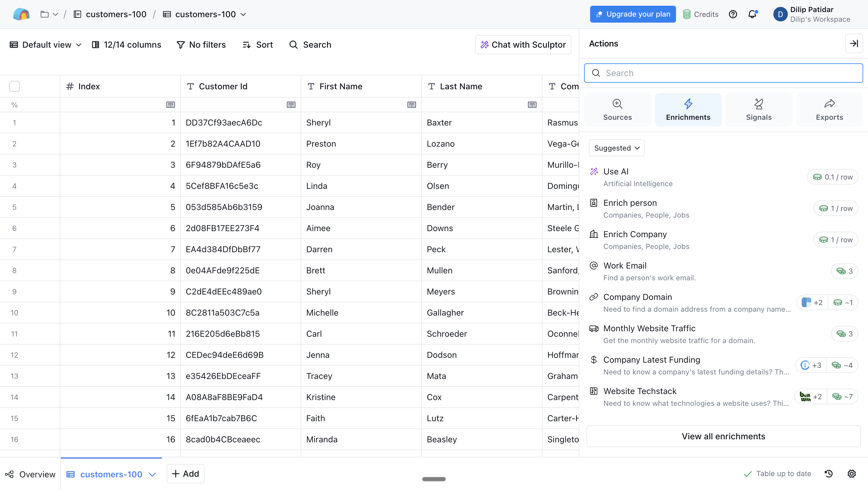Open the Exports panel
868x490 pixels.
829,109
